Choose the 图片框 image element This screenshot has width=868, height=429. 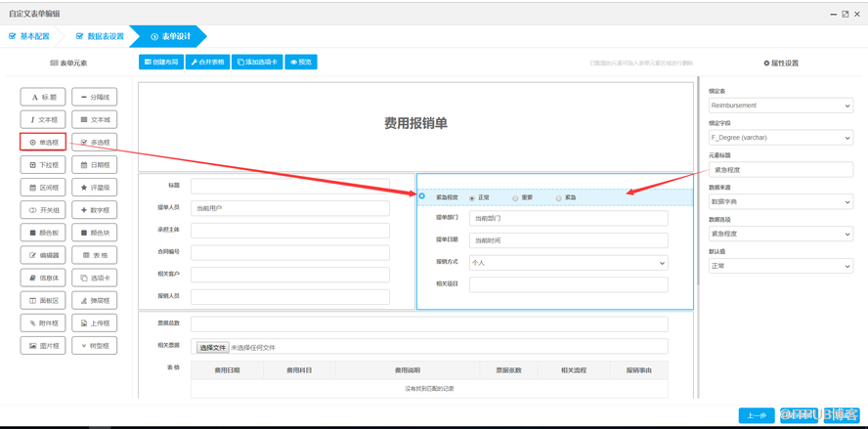[43, 346]
